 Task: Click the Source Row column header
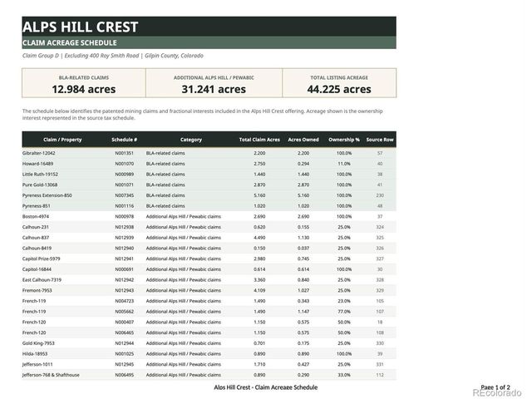380,140
